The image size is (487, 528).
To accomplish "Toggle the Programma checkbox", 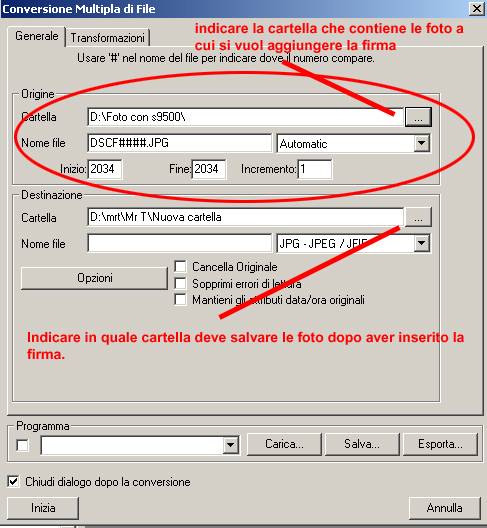I will pos(23,445).
